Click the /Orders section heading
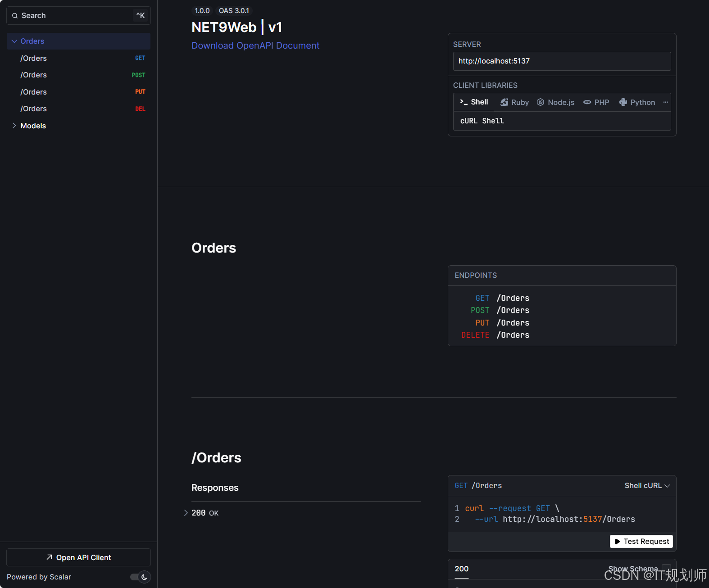 [216, 458]
